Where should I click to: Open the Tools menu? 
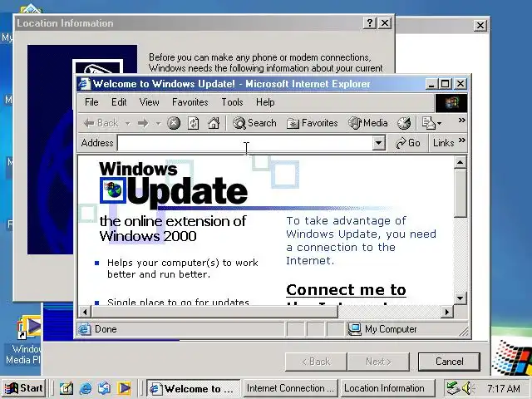tap(233, 102)
